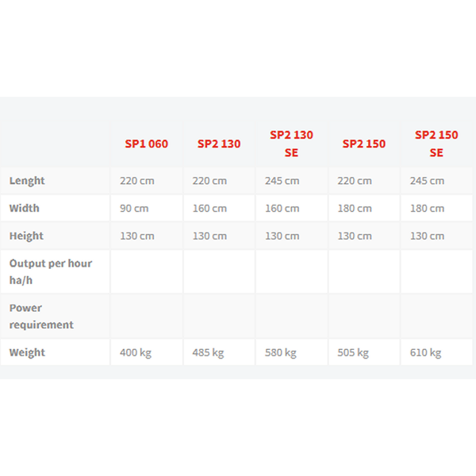This screenshot has height=476, width=476.
Task: Select the 580 kg weight cell
Action: point(291,352)
